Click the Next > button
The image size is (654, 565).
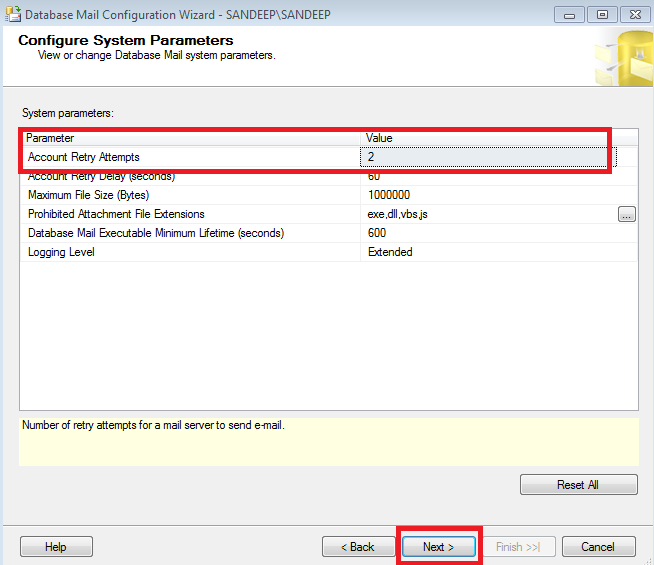click(x=439, y=547)
